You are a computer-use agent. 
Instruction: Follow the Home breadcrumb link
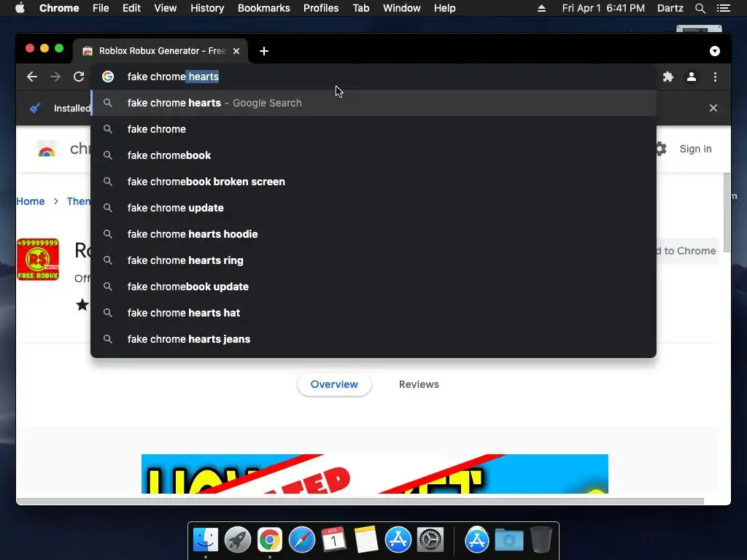click(x=31, y=201)
